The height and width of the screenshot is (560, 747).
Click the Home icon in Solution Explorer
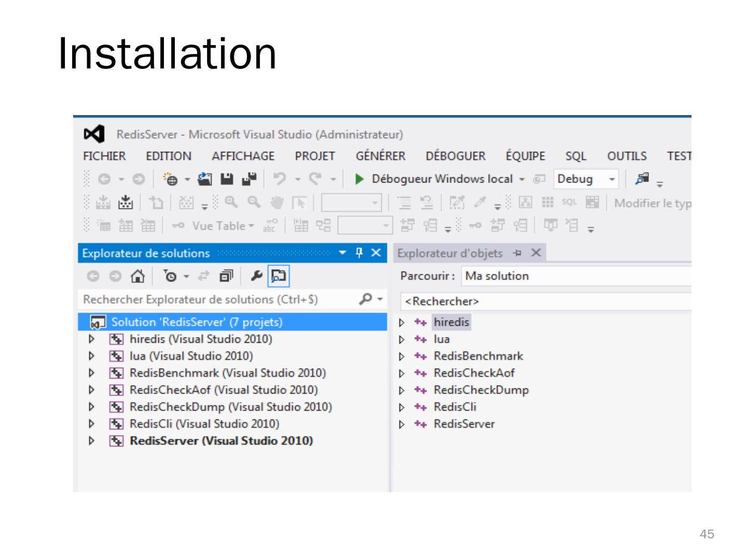137,276
